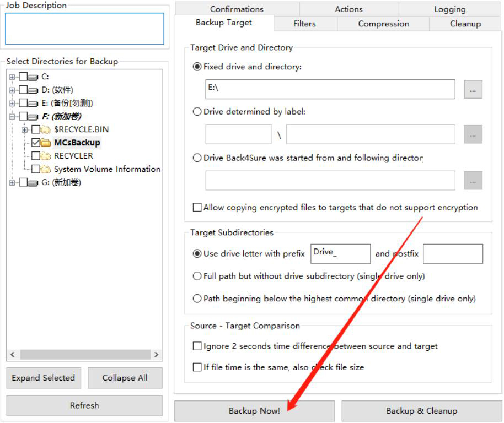This screenshot has width=504, height=423.
Task: Select Path below highest common directory radio
Action: click(197, 299)
